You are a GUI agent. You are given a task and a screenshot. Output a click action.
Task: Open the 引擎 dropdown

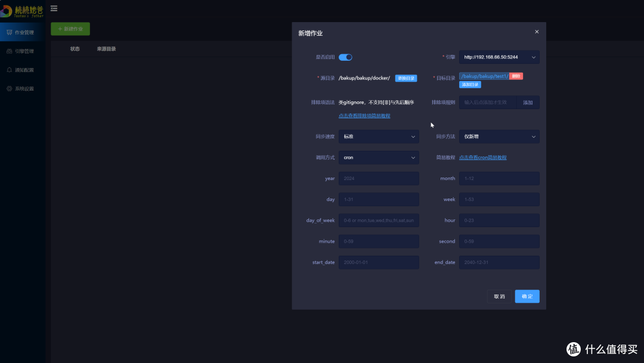[499, 57]
